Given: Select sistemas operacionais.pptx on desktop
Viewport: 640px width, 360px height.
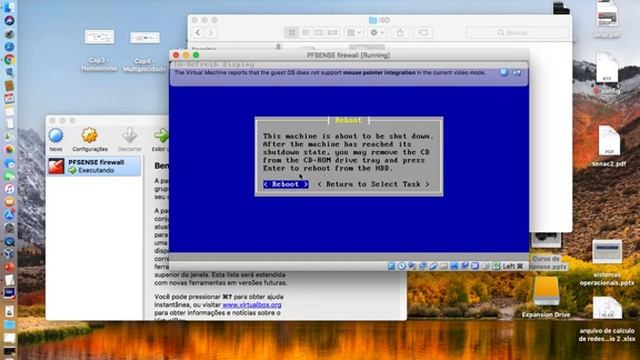Looking at the screenshot, I should 607,263.
